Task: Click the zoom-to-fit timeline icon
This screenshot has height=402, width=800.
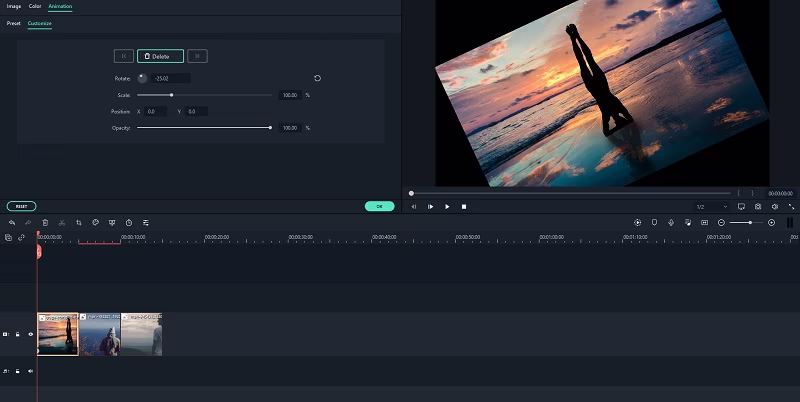Action: (705, 222)
